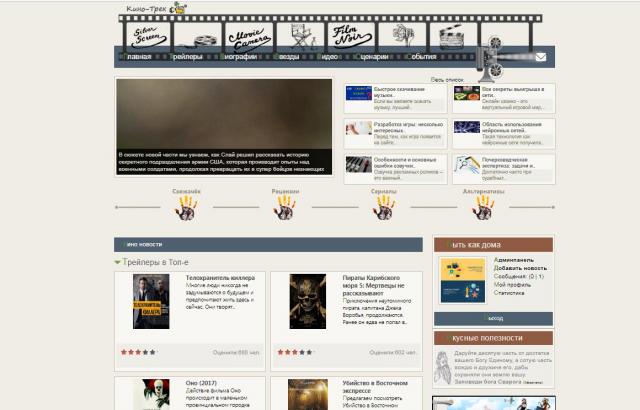Open the Оно (2017) title
Viewport: 640px width, 410px height.
pos(201,383)
